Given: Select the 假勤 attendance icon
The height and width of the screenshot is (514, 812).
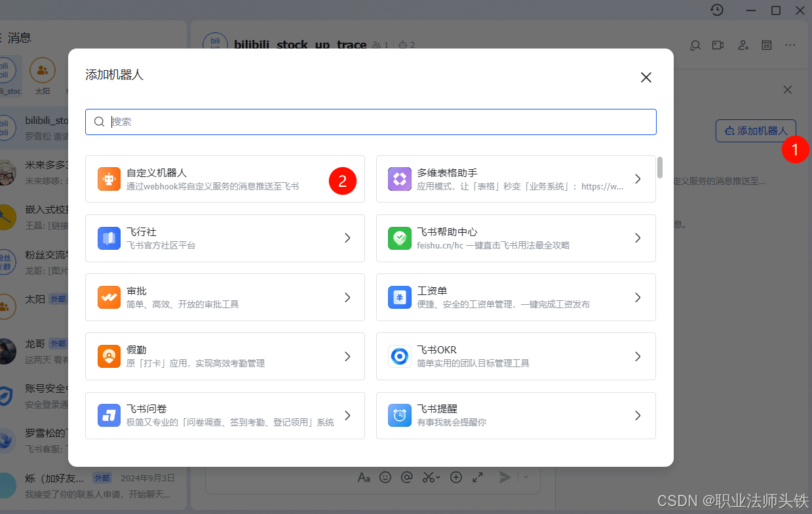Looking at the screenshot, I should pyautogui.click(x=109, y=356).
